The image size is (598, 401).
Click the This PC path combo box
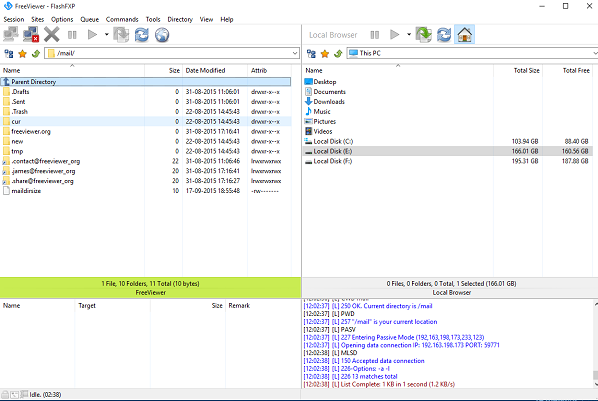(472, 53)
